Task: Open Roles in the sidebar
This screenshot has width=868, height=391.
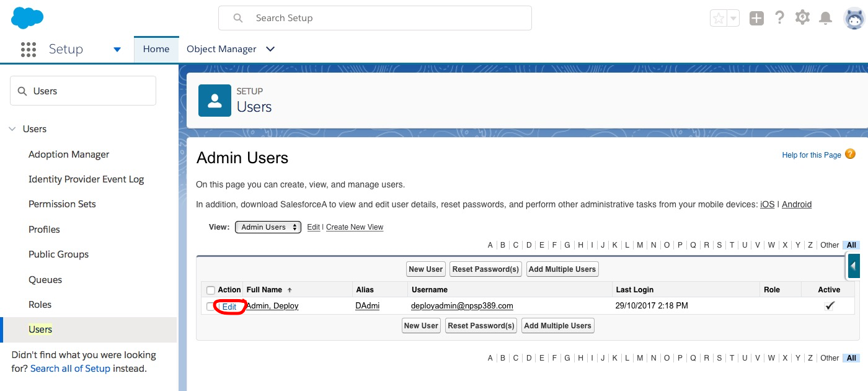Action: pyautogui.click(x=40, y=304)
